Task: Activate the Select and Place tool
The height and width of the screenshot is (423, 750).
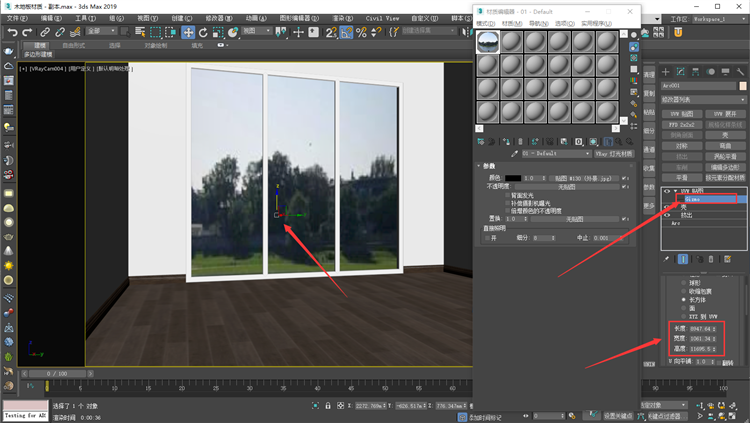Action: click(x=233, y=32)
